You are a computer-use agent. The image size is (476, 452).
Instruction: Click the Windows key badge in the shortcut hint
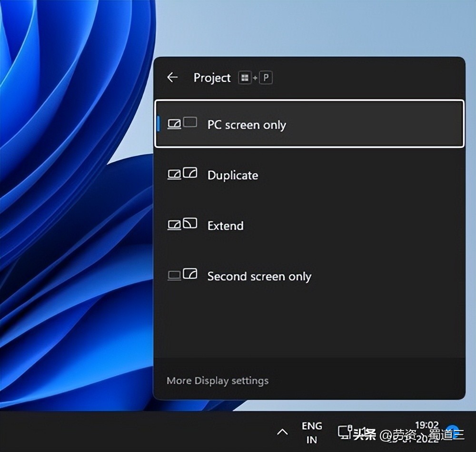pos(246,78)
